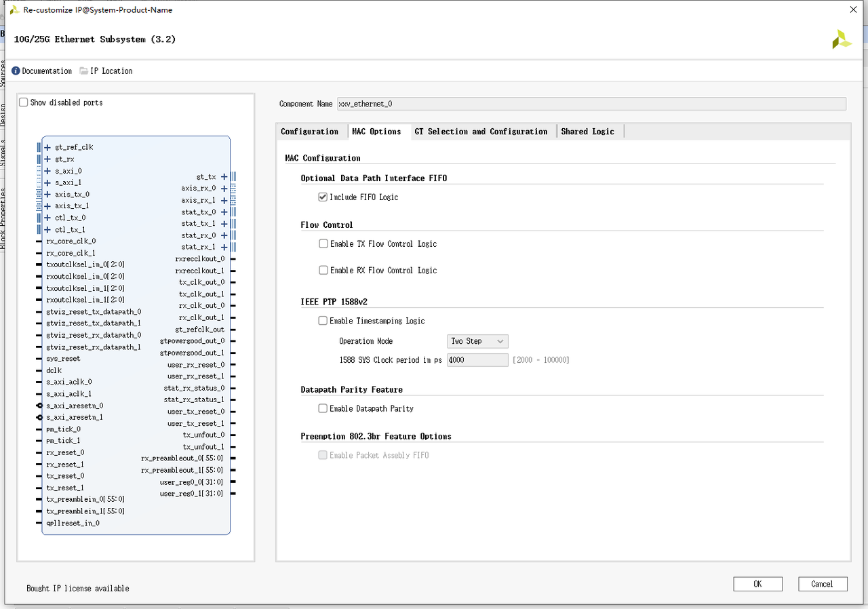This screenshot has height=609, width=868.
Task: Enable Datapath Parity checkbox
Action: click(x=323, y=409)
